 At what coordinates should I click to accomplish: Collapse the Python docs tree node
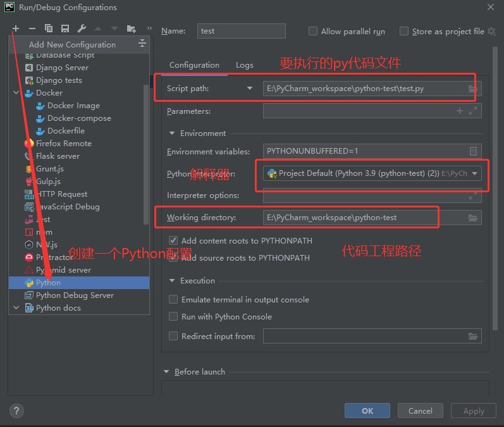tap(16, 307)
